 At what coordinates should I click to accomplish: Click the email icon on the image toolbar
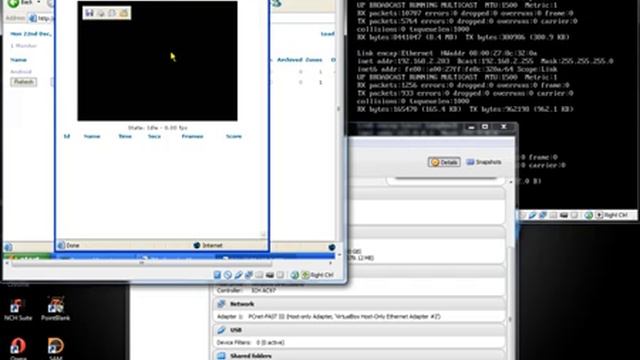click(x=112, y=13)
